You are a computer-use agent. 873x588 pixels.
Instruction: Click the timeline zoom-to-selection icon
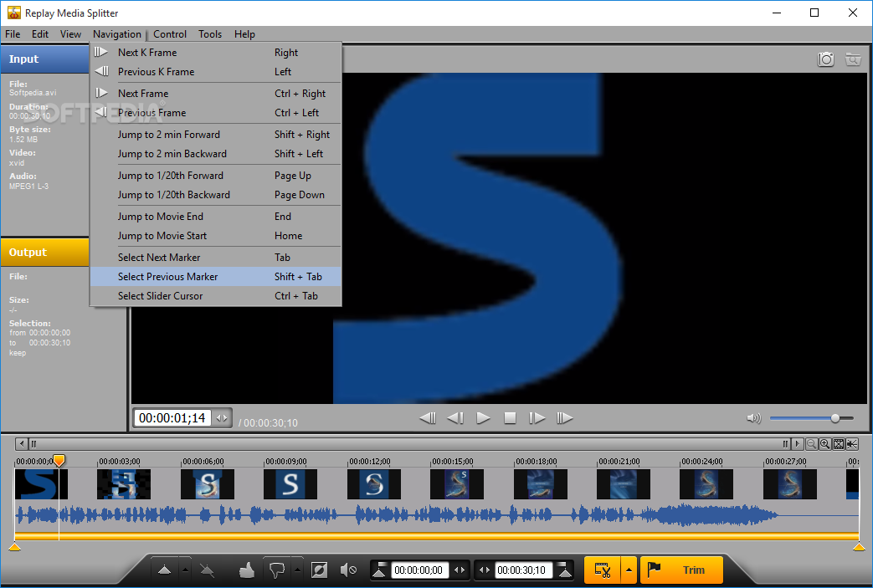click(852, 444)
